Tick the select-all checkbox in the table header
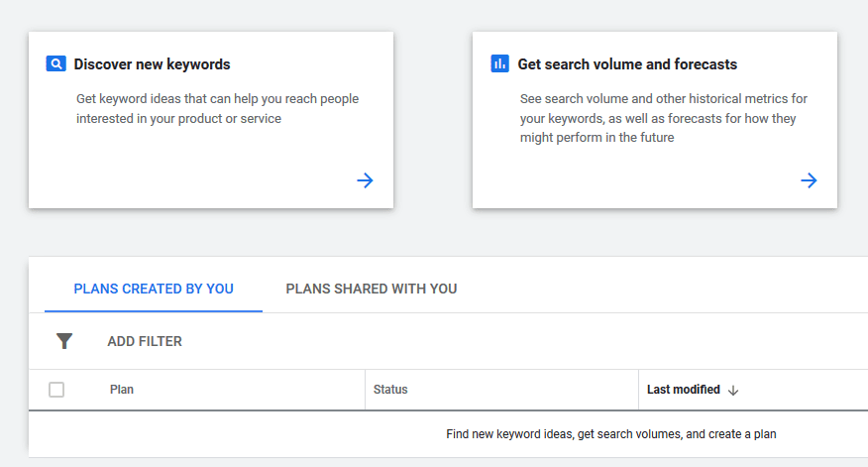 tap(56, 390)
